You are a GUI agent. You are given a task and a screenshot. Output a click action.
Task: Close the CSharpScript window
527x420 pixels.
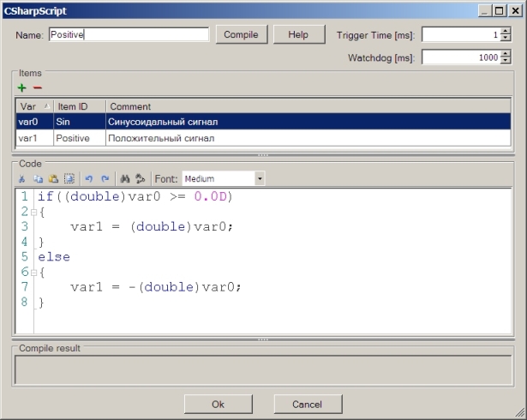coord(515,11)
